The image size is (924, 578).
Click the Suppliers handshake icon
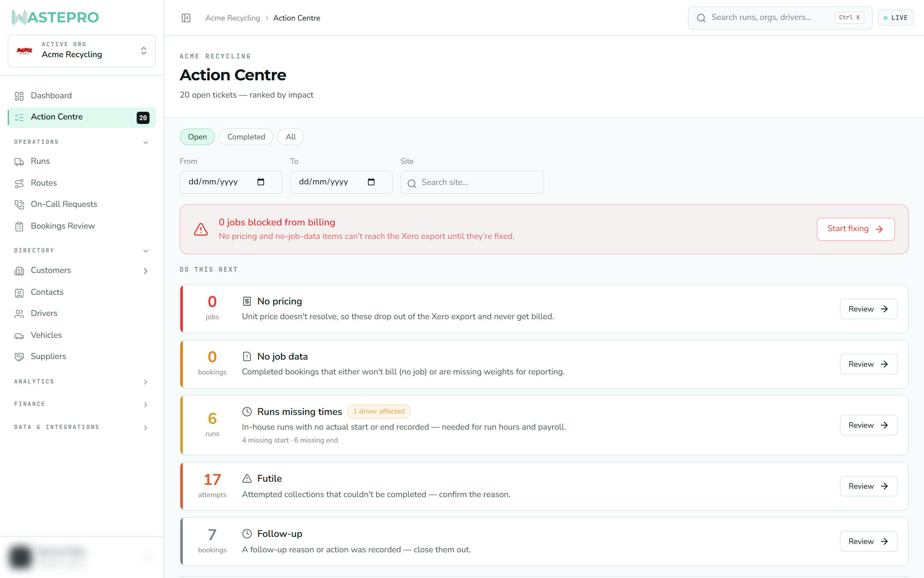click(x=19, y=357)
